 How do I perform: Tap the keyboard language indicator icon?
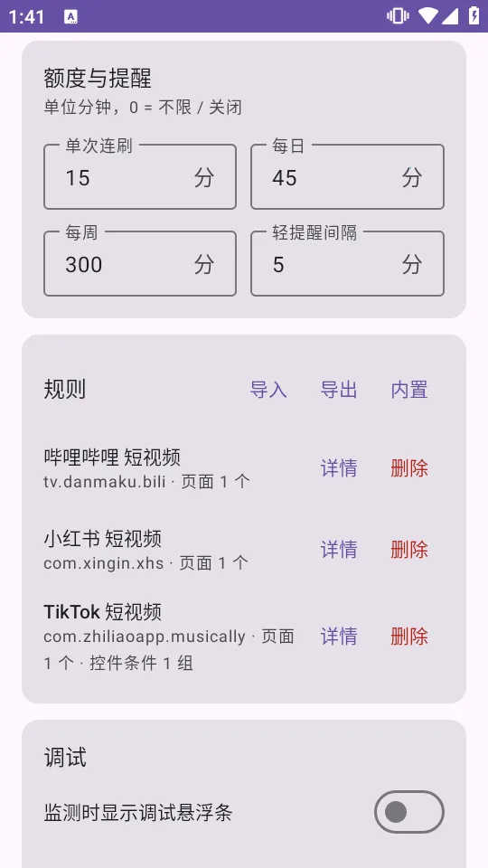click(70, 16)
